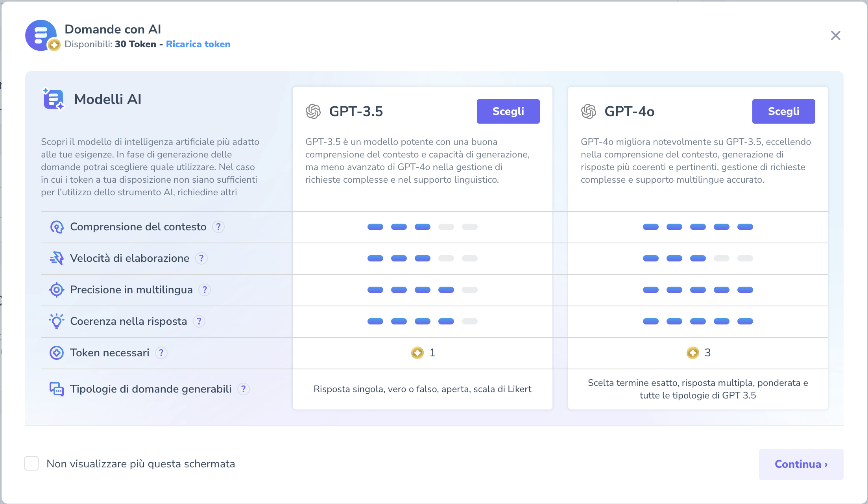Viewport: 868px width, 504px height.
Task: Click the Tipologie di domande chat icon
Action: point(57,389)
